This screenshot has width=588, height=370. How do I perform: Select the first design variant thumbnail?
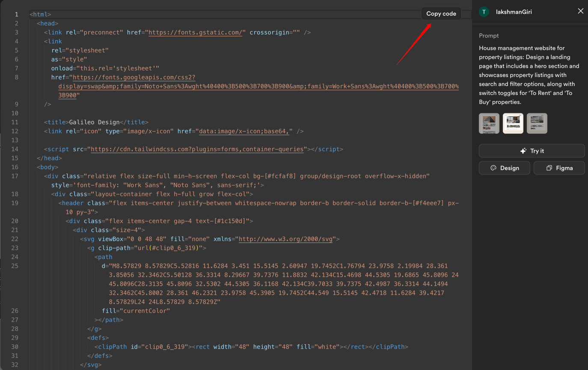489,123
